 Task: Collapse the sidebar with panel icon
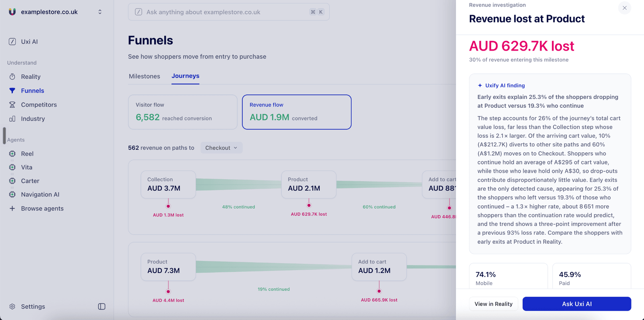[x=102, y=306]
